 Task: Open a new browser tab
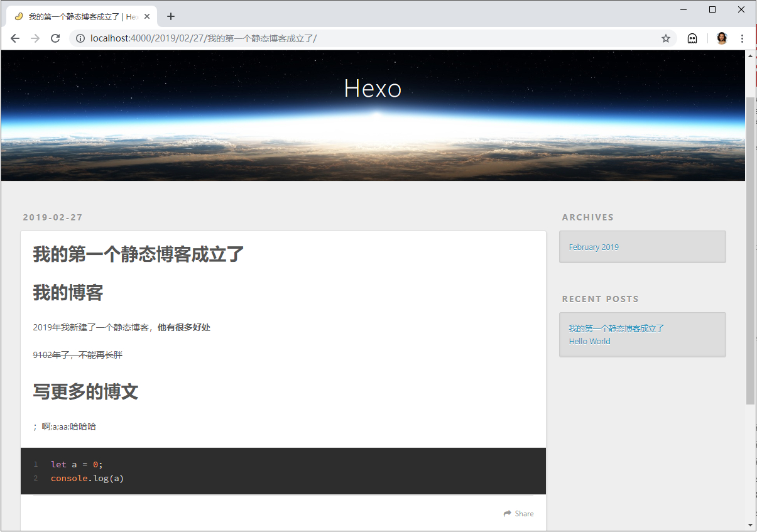[171, 16]
